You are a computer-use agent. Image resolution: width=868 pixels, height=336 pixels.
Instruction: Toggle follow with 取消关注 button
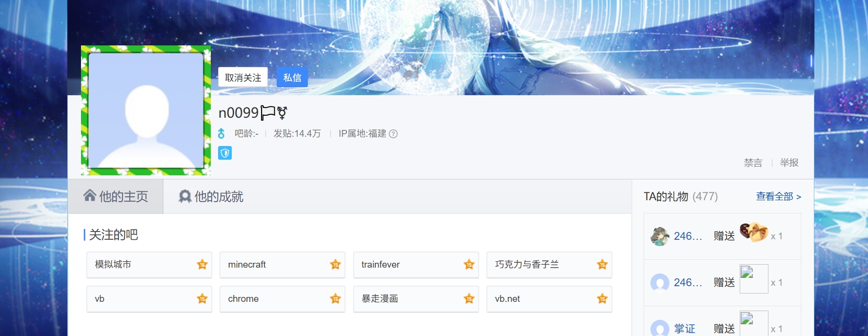(x=243, y=77)
